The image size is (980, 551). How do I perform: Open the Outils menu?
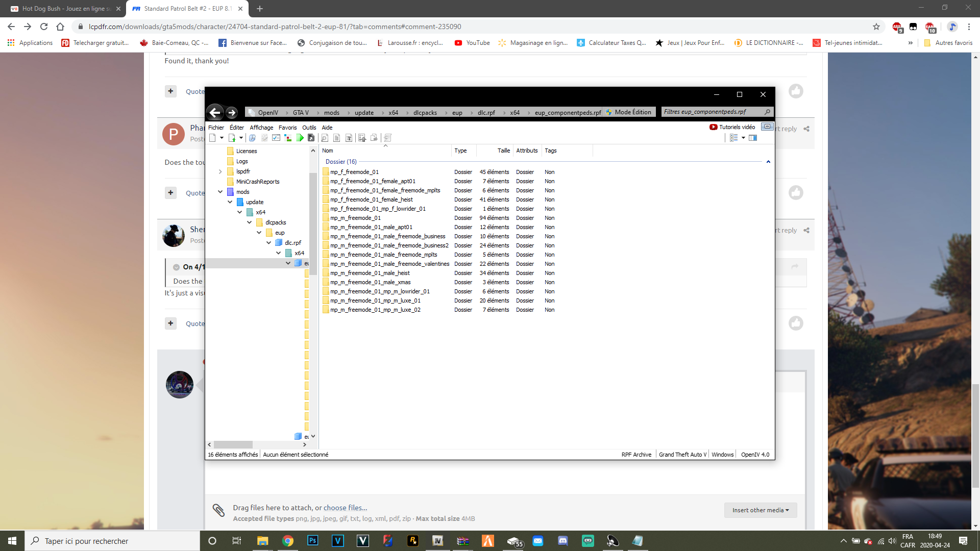[309, 128]
